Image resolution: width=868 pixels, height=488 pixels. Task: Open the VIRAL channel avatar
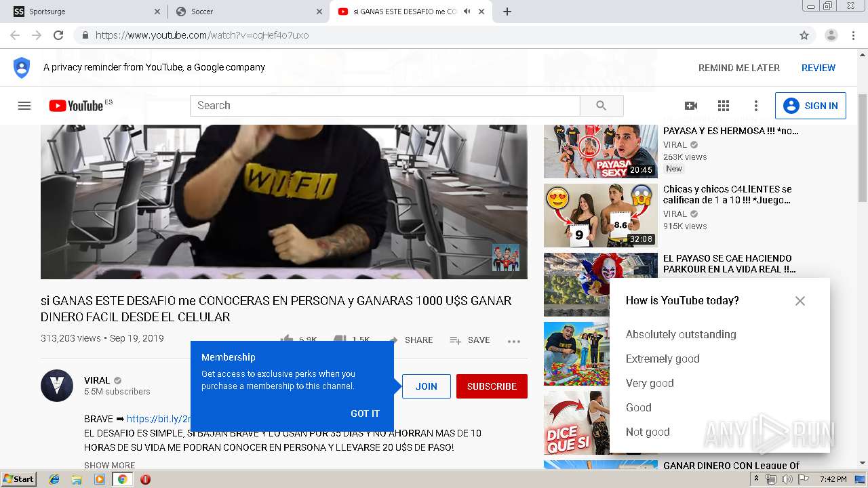(57, 386)
